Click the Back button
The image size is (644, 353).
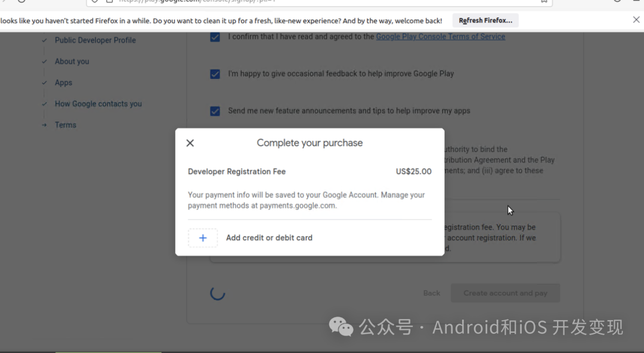(431, 293)
